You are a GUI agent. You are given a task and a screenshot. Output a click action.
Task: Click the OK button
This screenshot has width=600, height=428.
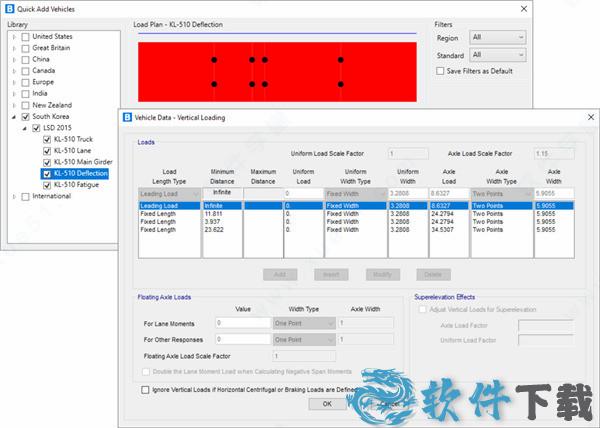pyautogui.click(x=327, y=404)
